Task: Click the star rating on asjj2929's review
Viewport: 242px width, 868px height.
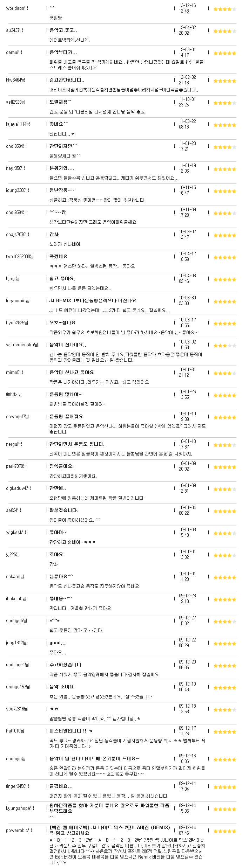Action: 225,103
